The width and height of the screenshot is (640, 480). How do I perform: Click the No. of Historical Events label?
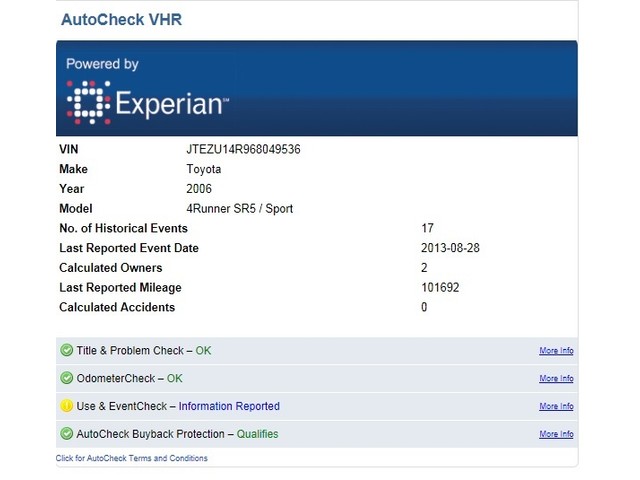[124, 228]
